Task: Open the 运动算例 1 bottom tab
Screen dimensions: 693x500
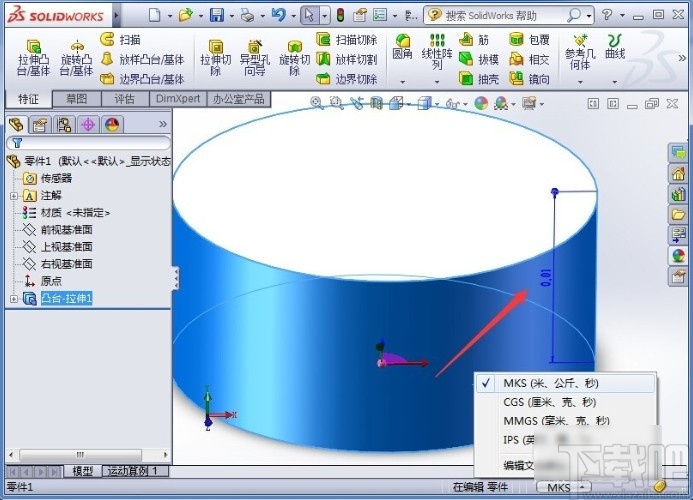Action: tap(135, 471)
